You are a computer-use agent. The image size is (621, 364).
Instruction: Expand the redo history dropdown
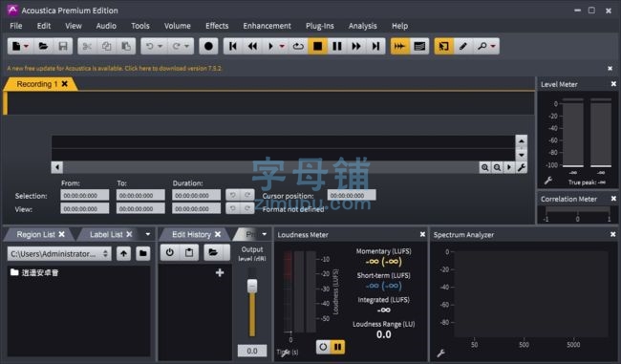186,47
